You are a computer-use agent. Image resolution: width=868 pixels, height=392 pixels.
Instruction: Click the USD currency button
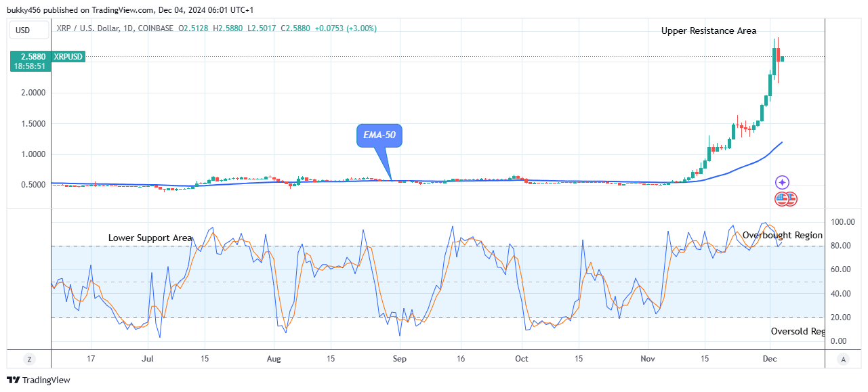pyautogui.click(x=29, y=30)
